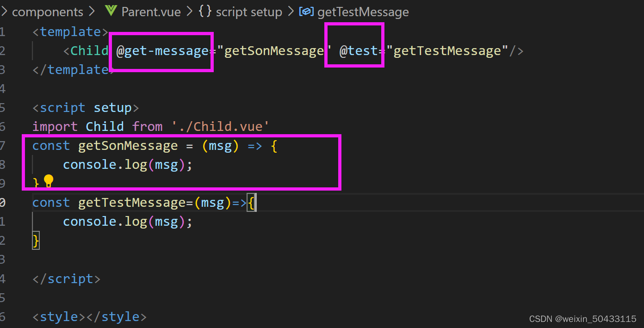Click the <style></style> tag line
Image resolution: width=644 pixels, height=328 pixels.
click(89, 316)
